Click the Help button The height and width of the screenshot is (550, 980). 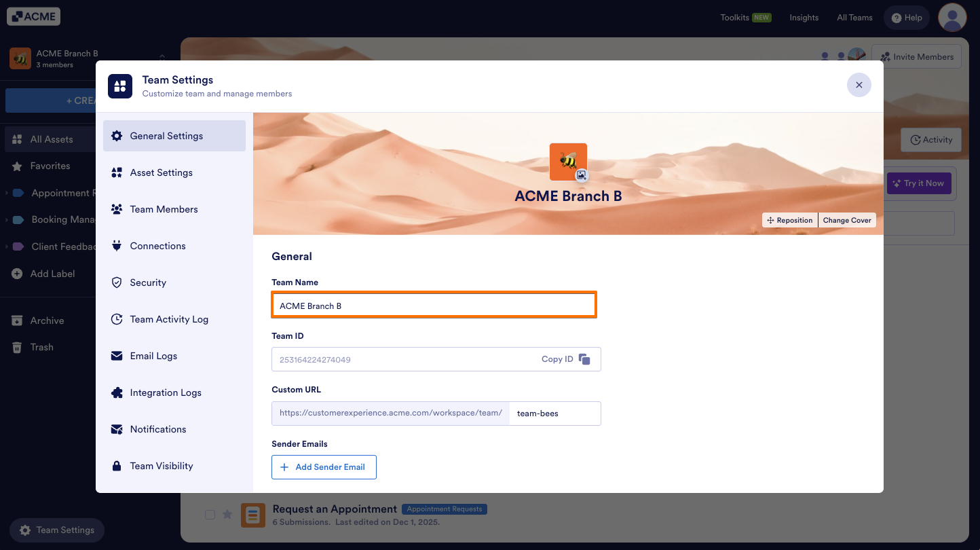pos(907,18)
